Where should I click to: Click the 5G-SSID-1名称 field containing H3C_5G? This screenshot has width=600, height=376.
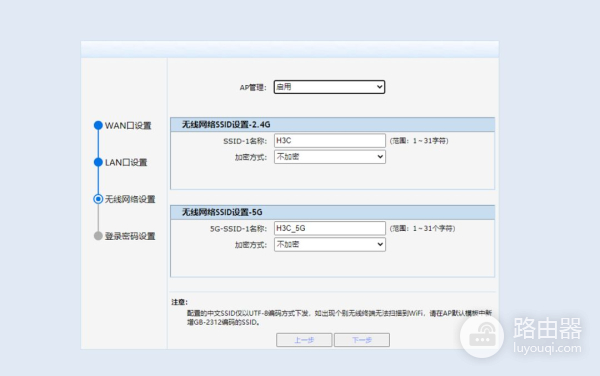pyautogui.click(x=329, y=228)
